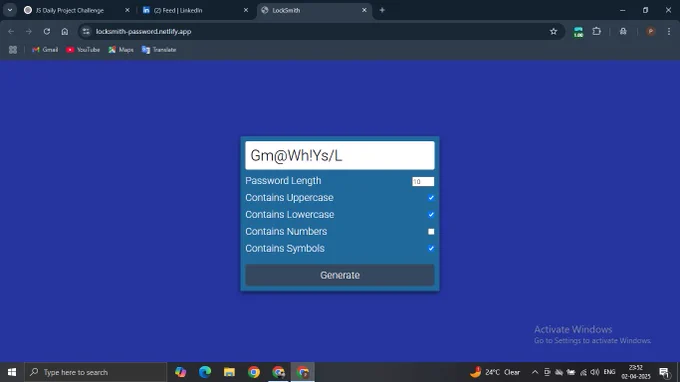Open YouTube bookmark
The image size is (680, 382).
click(83, 50)
